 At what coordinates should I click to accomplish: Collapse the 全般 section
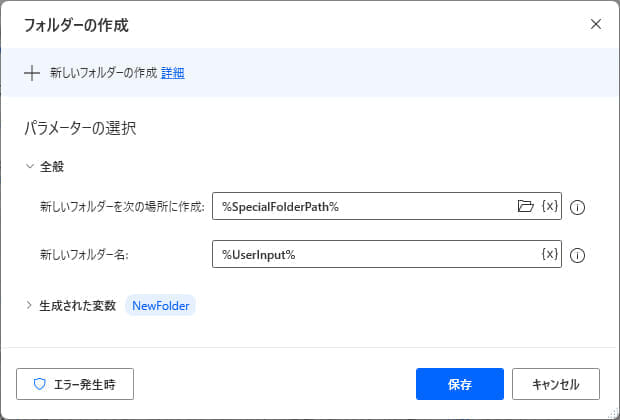coord(30,166)
